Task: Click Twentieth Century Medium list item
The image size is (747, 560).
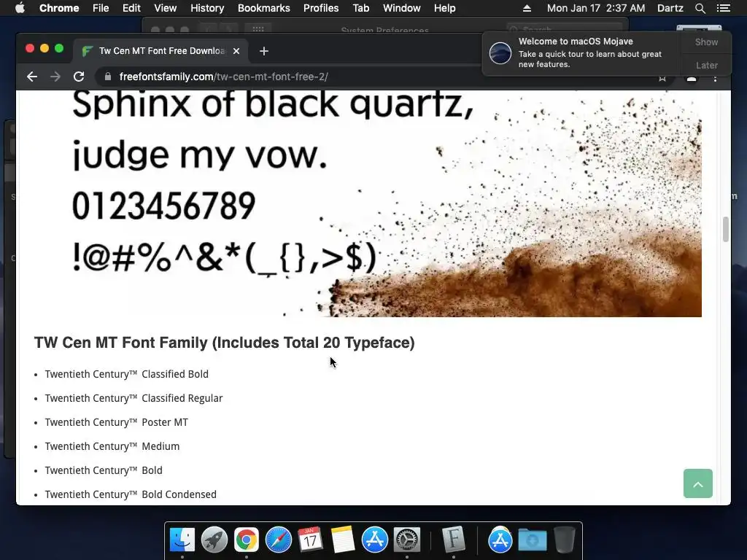Action: tap(112, 446)
